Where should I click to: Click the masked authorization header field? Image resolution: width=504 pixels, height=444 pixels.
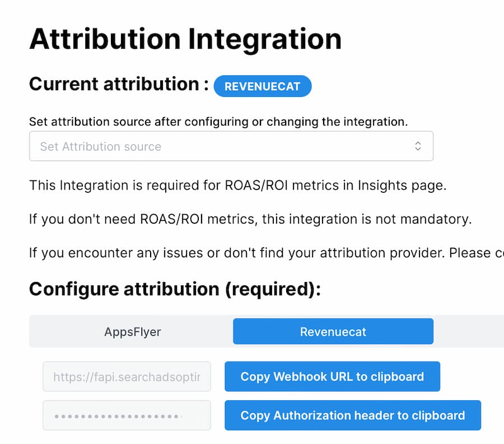(127, 415)
